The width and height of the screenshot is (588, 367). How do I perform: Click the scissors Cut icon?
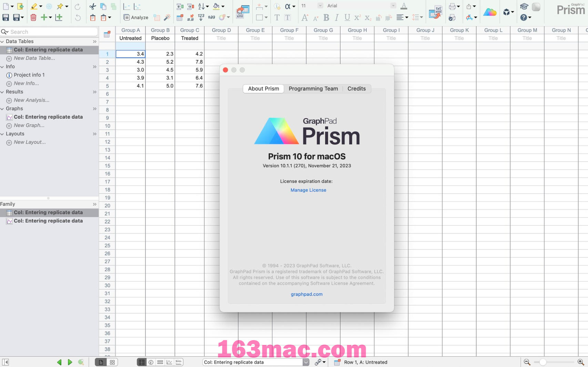point(92,6)
